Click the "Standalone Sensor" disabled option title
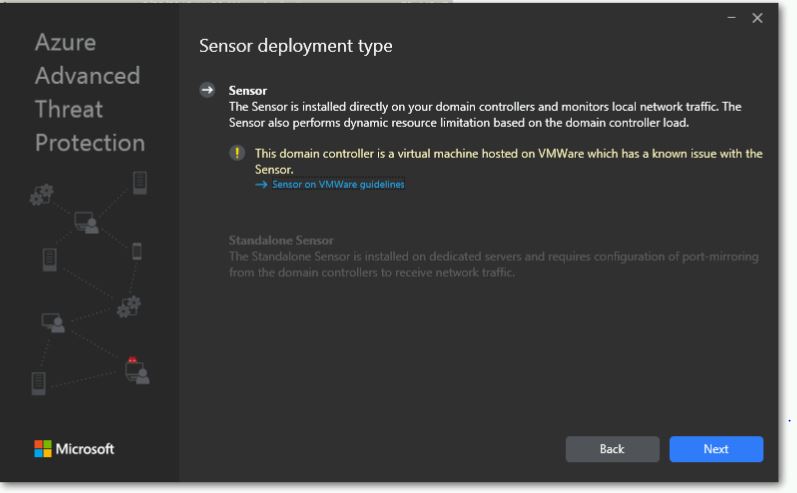The width and height of the screenshot is (797, 493). [281, 240]
